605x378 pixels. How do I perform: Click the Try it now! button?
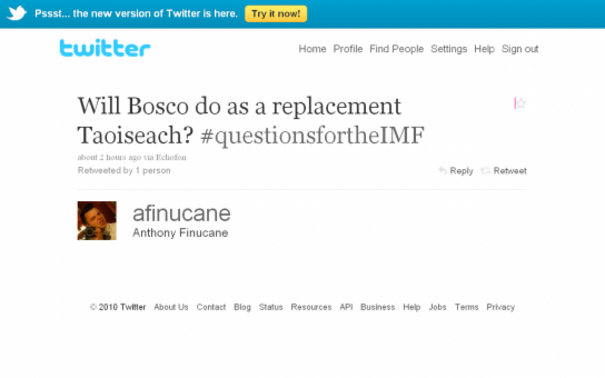click(276, 14)
